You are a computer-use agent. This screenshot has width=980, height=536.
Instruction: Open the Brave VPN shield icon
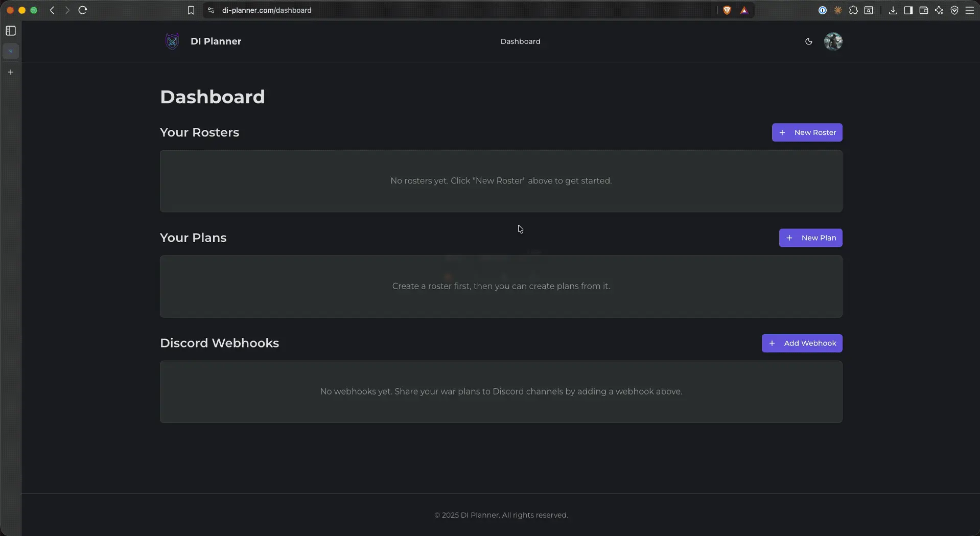tap(954, 10)
